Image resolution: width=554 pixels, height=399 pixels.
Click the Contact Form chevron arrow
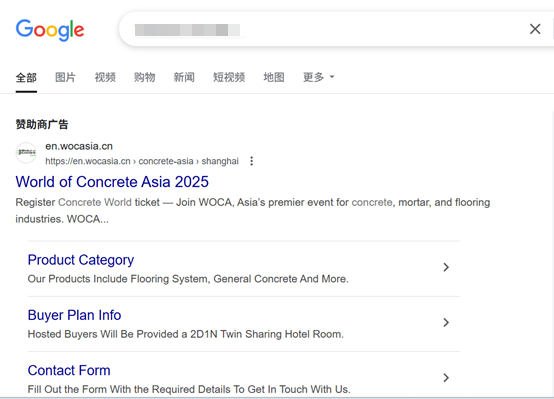[x=446, y=378]
